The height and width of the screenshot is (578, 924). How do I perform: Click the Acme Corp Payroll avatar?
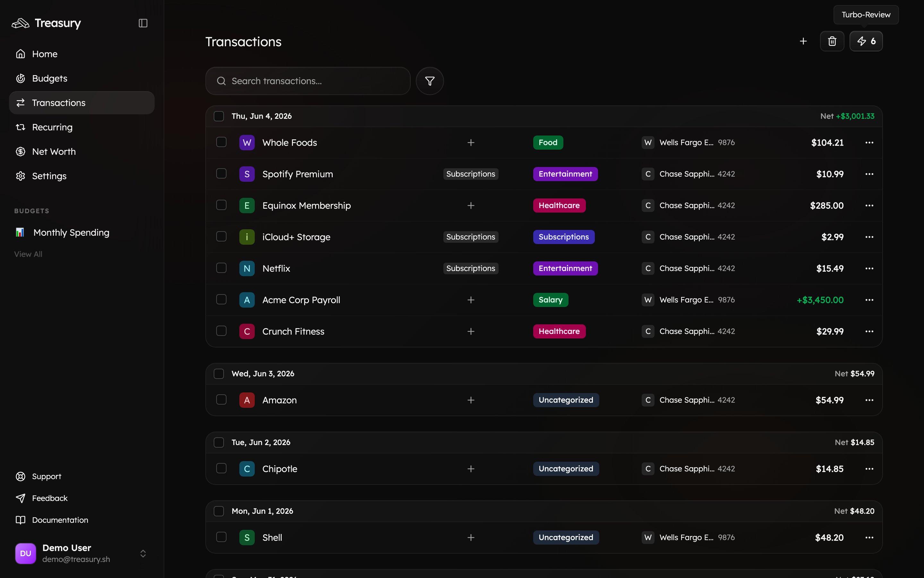[247, 300]
